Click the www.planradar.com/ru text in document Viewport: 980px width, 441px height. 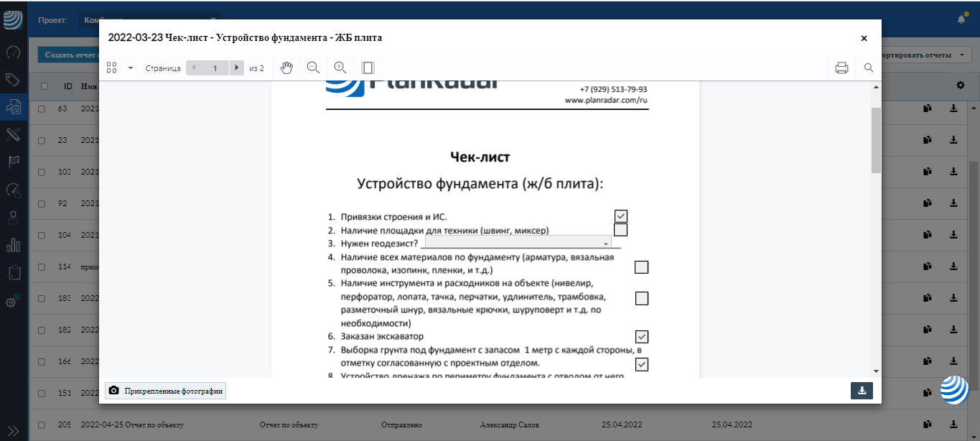point(607,101)
